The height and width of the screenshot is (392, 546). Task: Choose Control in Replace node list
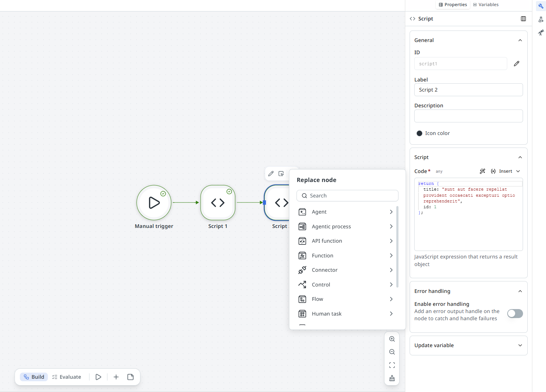(346, 285)
